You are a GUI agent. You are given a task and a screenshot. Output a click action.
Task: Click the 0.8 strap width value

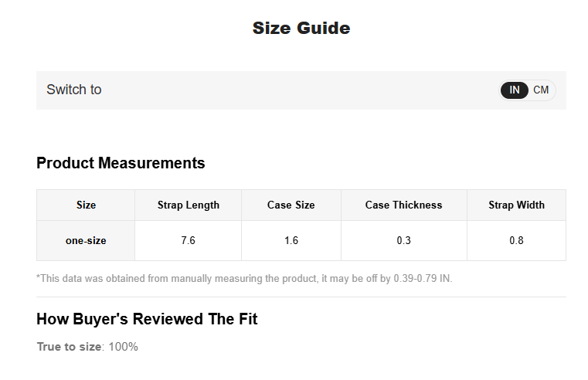click(x=516, y=240)
